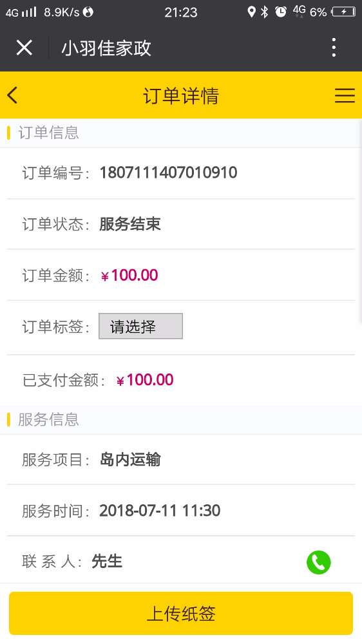Expand the 订单标签 请选择 dropdown
The height and width of the screenshot is (644, 362).
(x=140, y=327)
